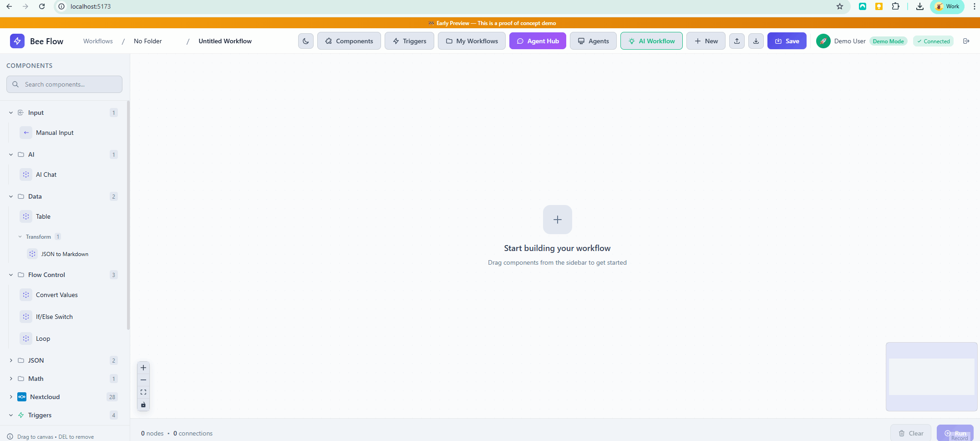Click the JSON to Markdown transform
980x441 pixels.
[64, 254]
